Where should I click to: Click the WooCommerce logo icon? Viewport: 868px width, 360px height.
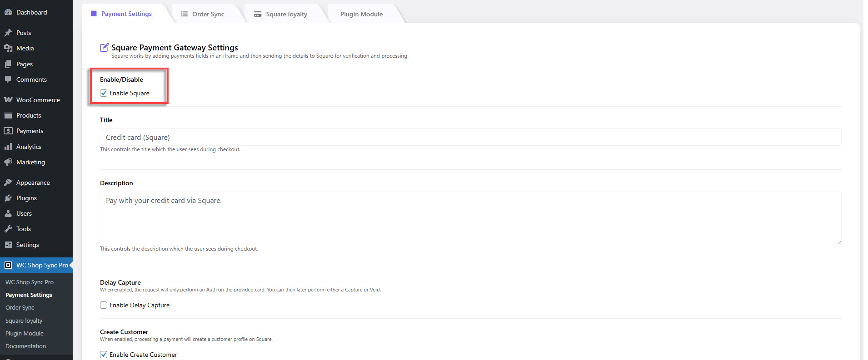coord(8,100)
